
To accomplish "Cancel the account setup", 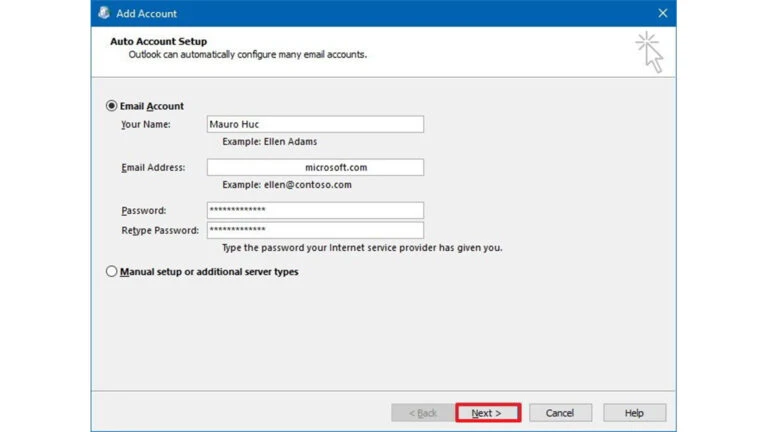I will pos(560,413).
